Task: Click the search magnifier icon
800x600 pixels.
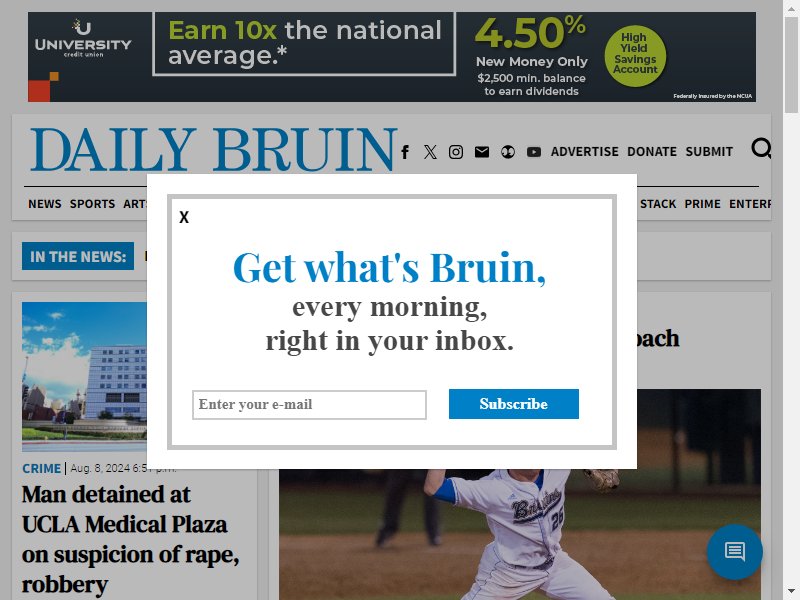Action: [761, 148]
